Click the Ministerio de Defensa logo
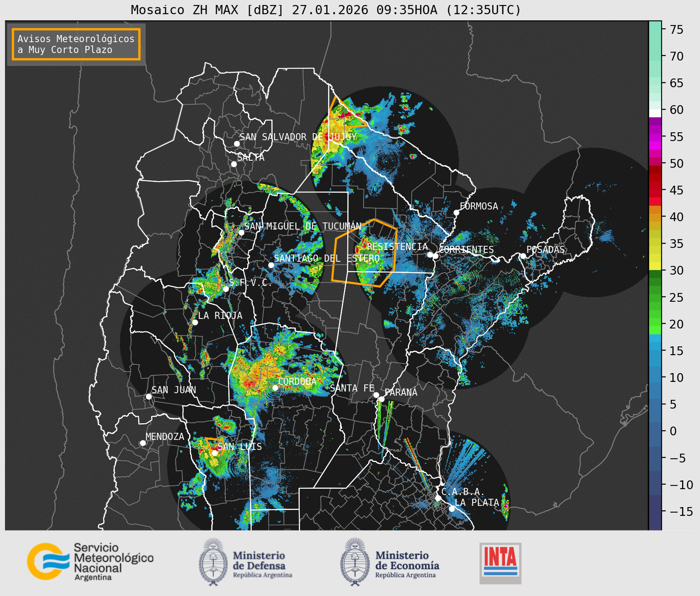Screen dimensions: 700x596 (245, 562)
